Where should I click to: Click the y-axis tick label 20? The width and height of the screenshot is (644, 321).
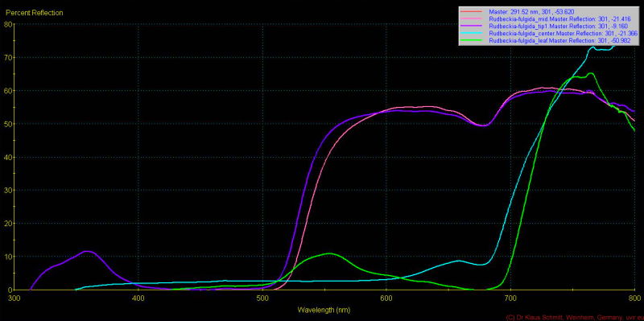coord(7,224)
